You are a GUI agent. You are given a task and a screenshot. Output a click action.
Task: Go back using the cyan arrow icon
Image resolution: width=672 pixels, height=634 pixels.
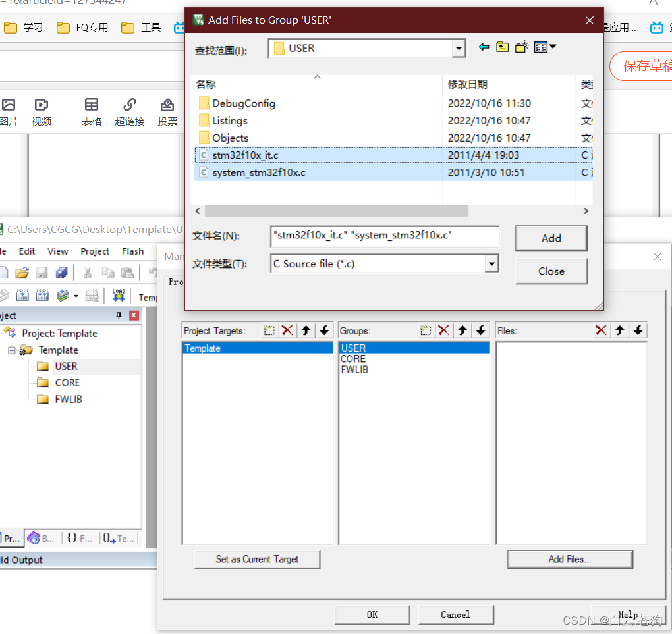484,47
